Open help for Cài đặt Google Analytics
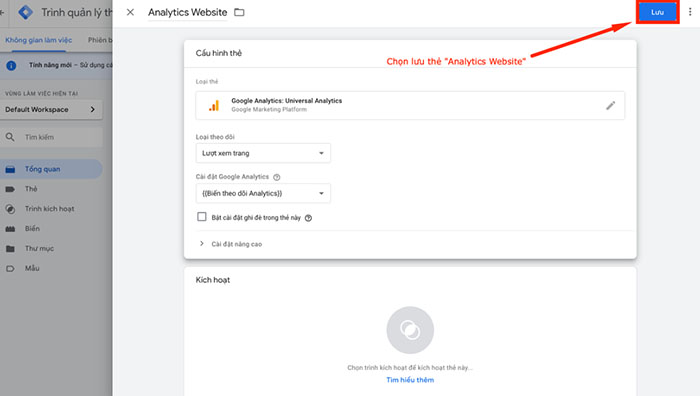The height and width of the screenshot is (396, 700). (x=277, y=177)
